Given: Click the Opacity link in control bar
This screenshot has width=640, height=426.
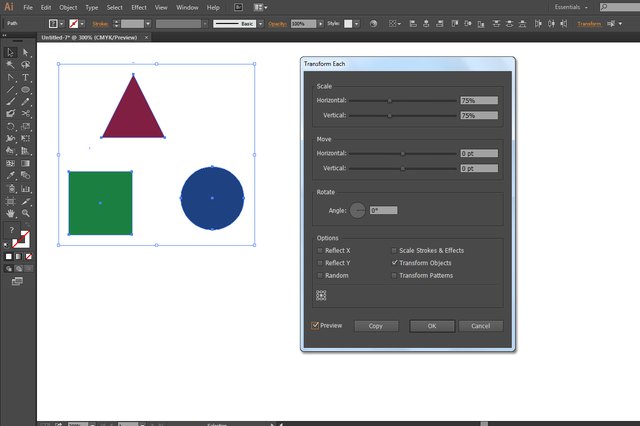Looking at the screenshot, I should point(277,24).
